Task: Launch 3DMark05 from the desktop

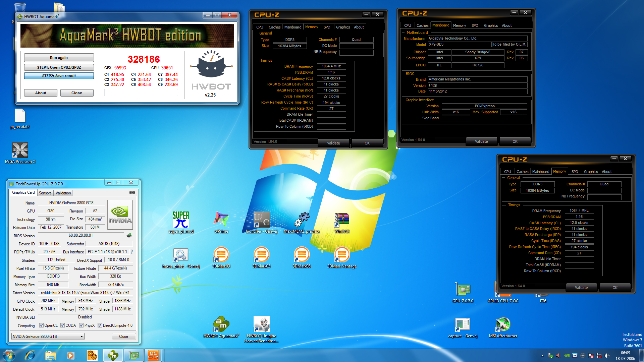Action: point(262,258)
